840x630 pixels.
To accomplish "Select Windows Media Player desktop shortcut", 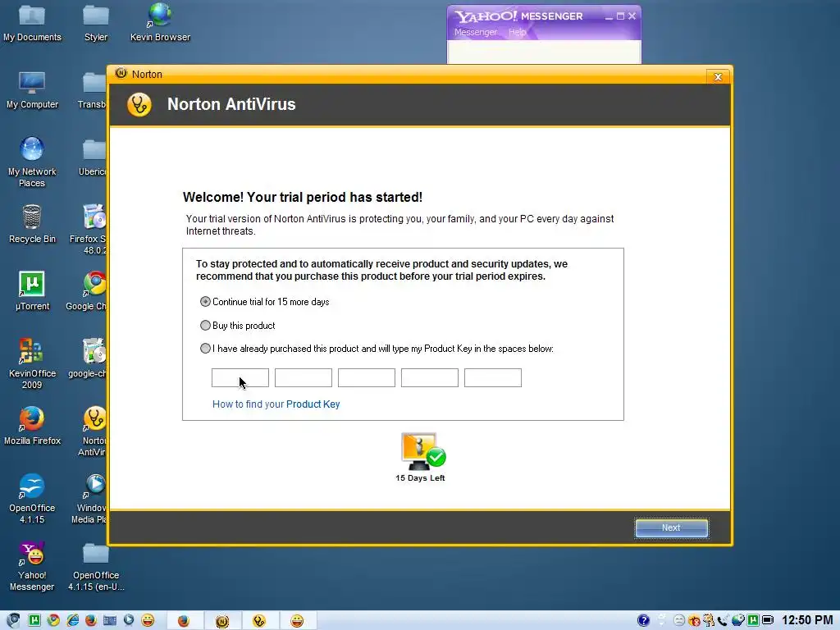I will tap(91, 498).
